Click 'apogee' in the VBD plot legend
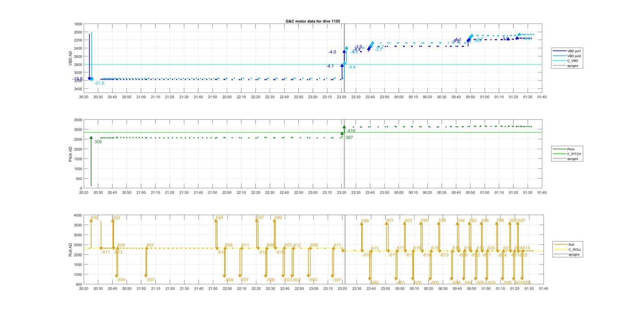The image size is (644, 319). 573,65
